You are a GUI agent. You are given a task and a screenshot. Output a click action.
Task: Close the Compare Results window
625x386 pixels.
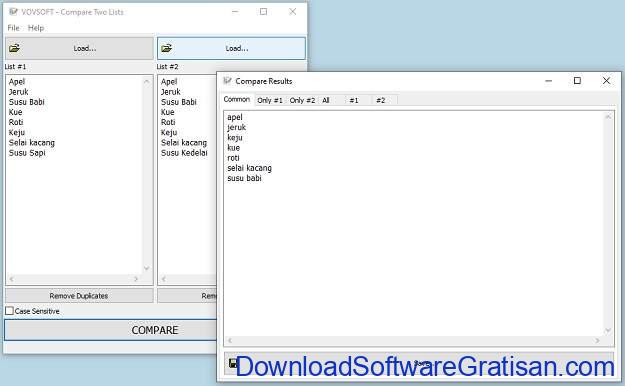[x=606, y=81]
